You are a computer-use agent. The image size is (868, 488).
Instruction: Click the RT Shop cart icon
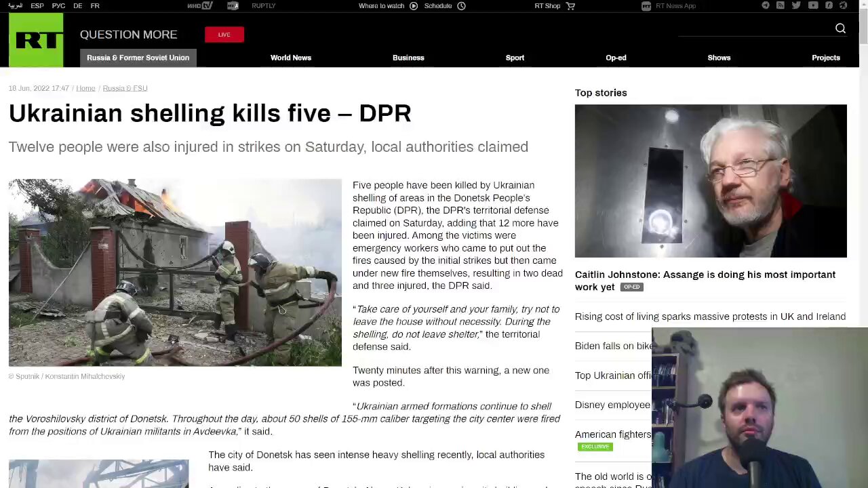coord(570,5)
